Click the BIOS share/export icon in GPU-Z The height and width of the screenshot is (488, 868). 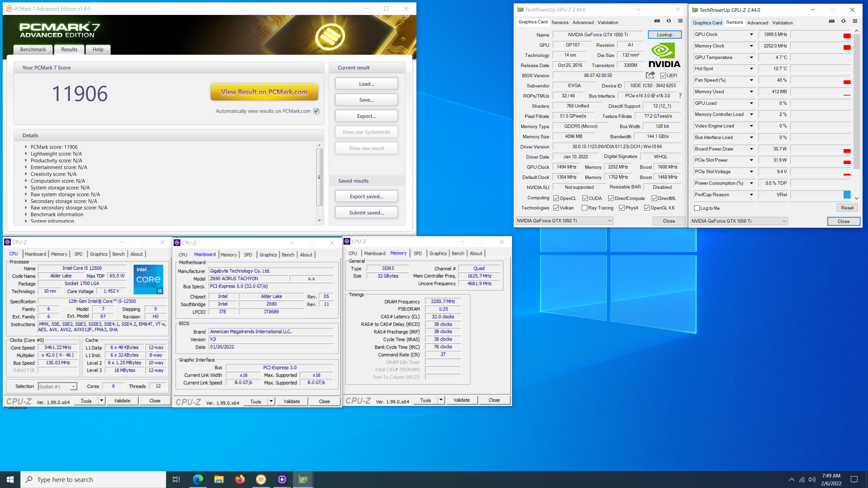650,75
